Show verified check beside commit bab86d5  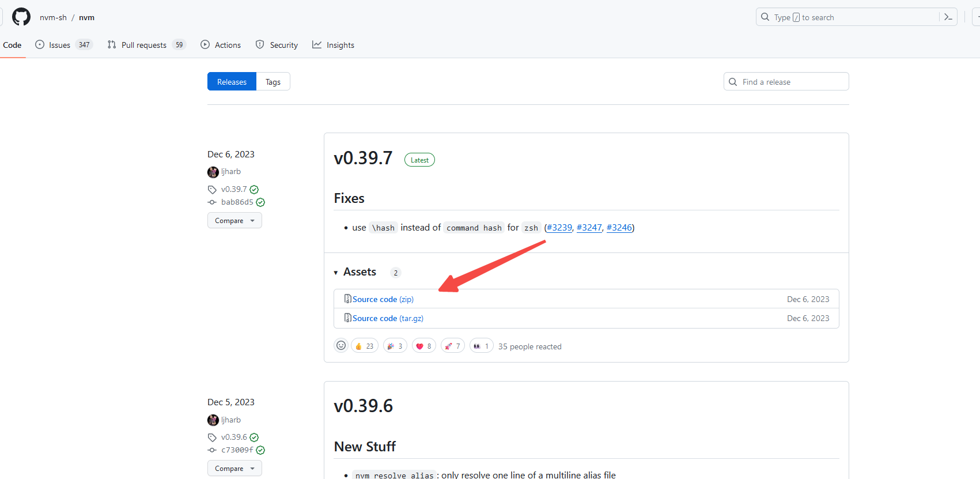pyautogui.click(x=260, y=202)
